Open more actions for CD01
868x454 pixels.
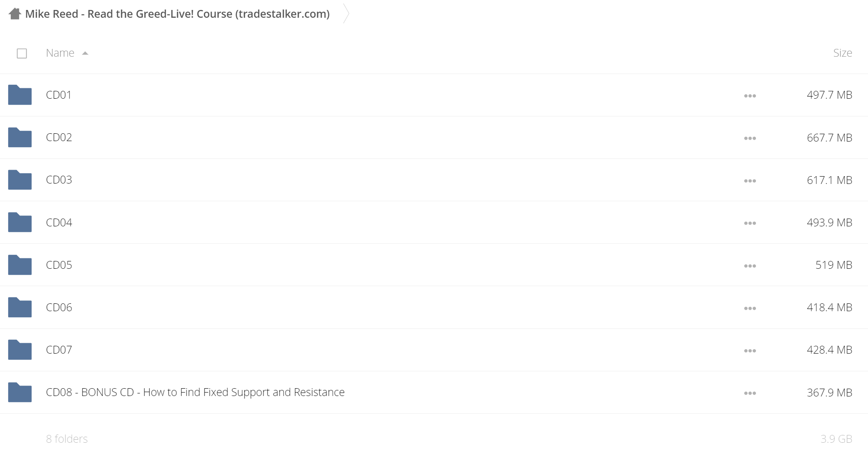pyautogui.click(x=750, y=96)
